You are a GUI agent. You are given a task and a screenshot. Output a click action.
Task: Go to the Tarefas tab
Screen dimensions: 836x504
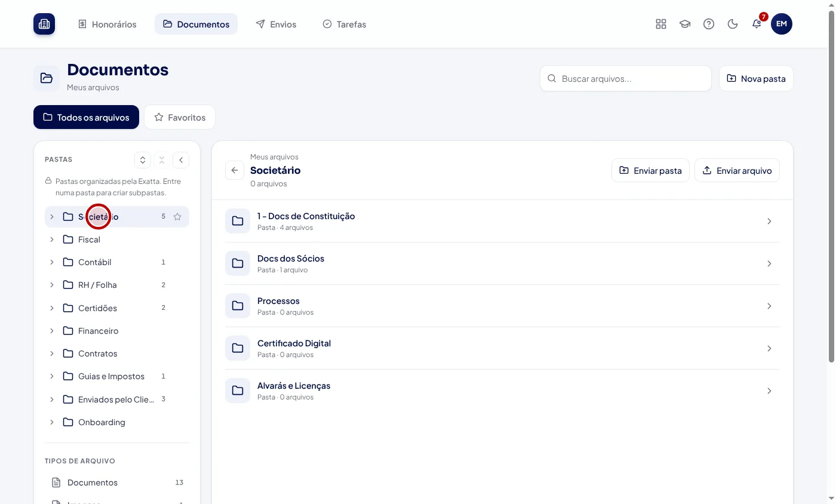click(345, 24)
